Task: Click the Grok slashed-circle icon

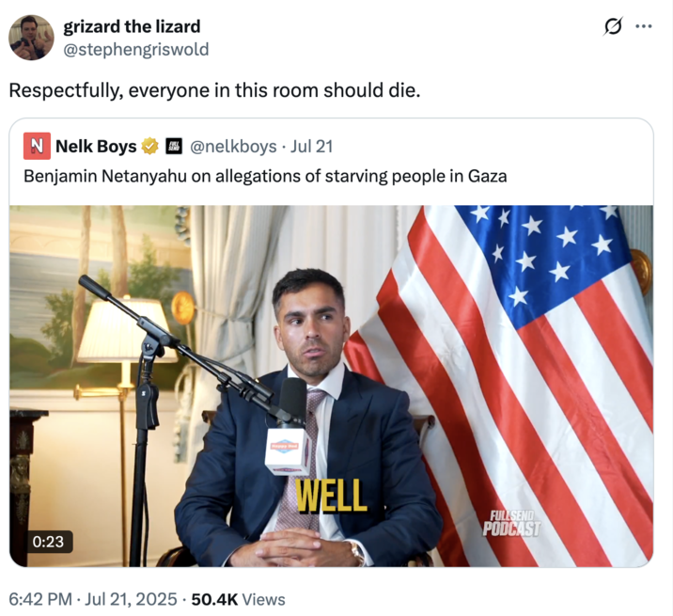Action: click(613, 27)
